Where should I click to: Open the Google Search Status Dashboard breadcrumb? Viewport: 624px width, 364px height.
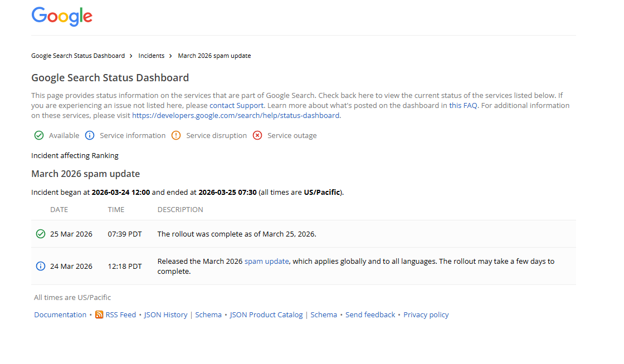coord(78,56)
